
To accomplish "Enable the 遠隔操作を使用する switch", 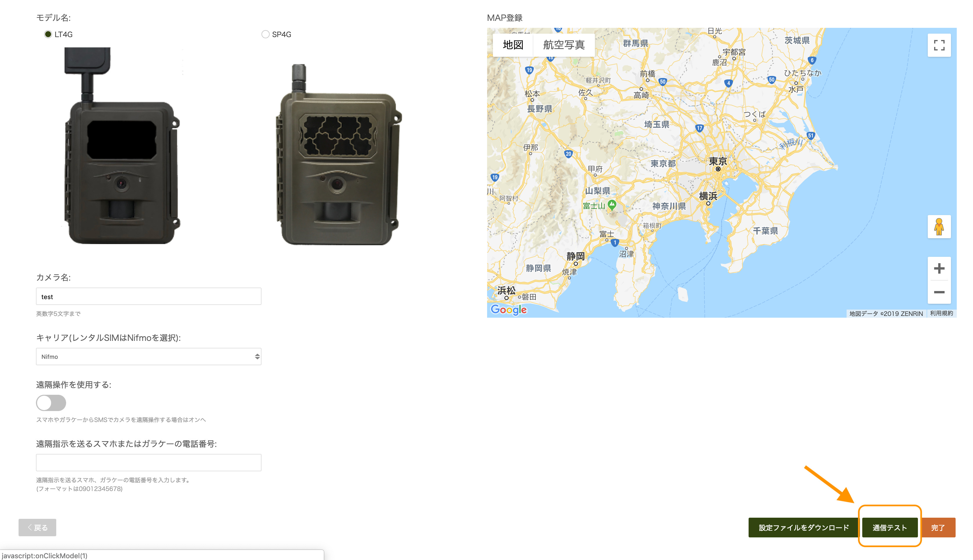I will [x=51, y=403].
